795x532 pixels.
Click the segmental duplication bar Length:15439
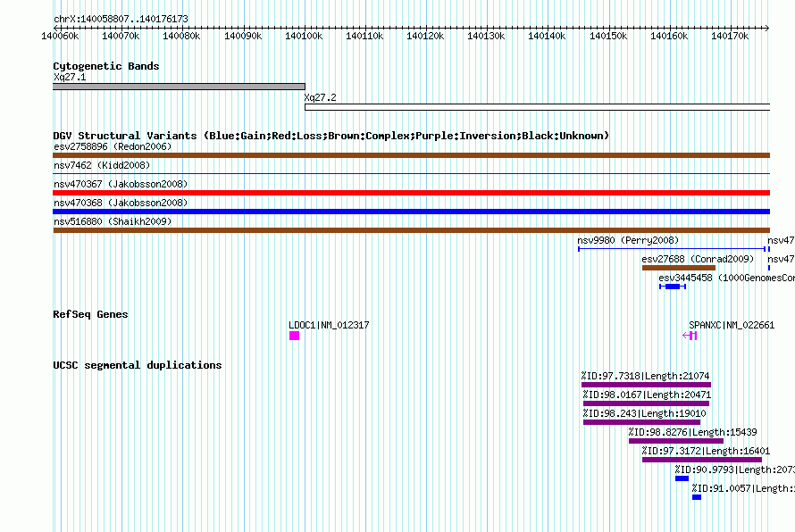click(676, 441)
